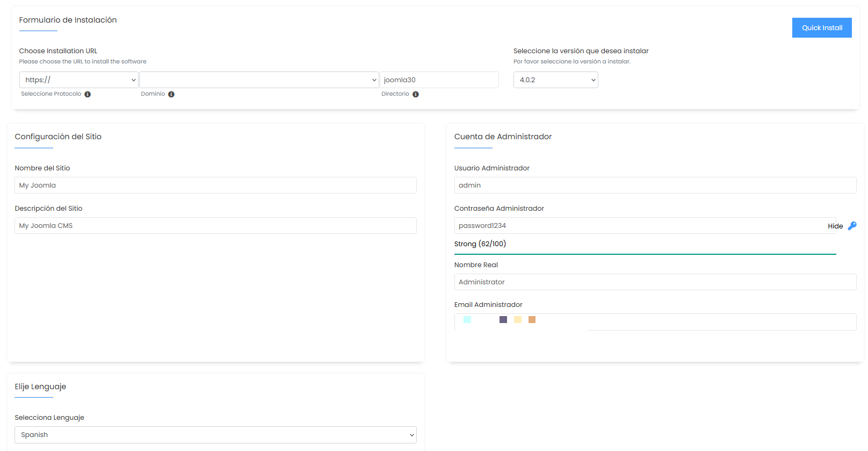
Task: Click the Quick Install button
Action: (821, 27)
